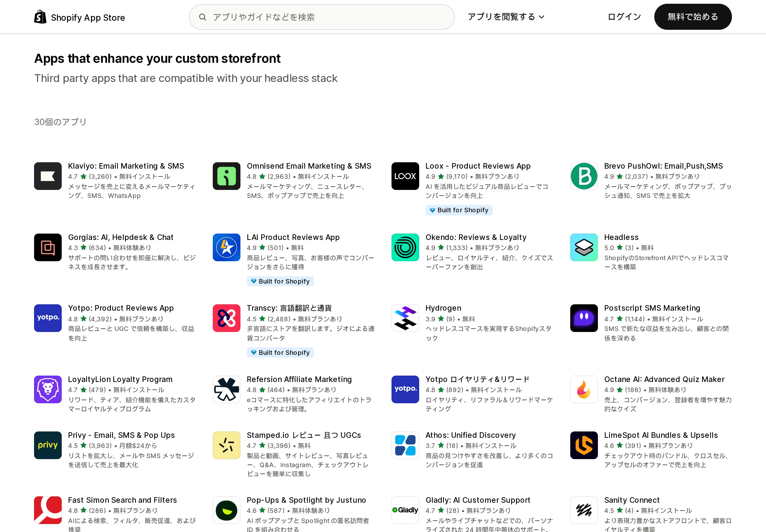Click the Shopify App Store title text
766x532 pixels.
[88, 17]
